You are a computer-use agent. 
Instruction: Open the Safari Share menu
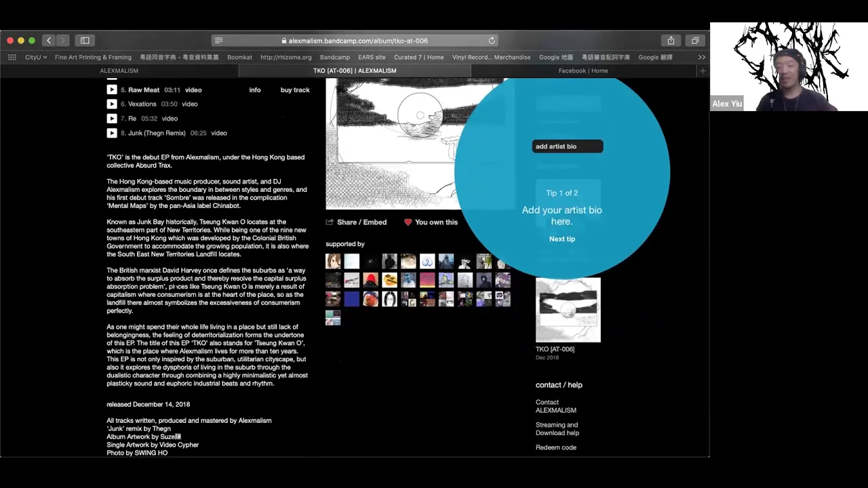point(671,41)
